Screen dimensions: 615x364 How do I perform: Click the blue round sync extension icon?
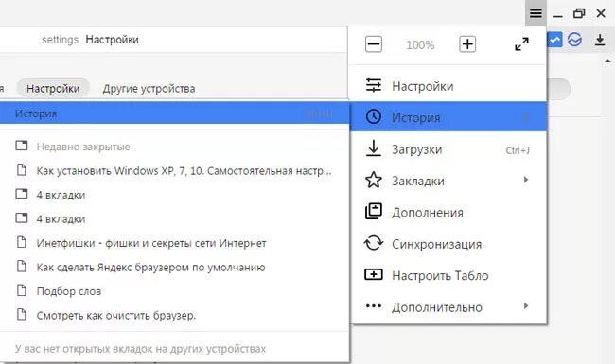(574, 40)
